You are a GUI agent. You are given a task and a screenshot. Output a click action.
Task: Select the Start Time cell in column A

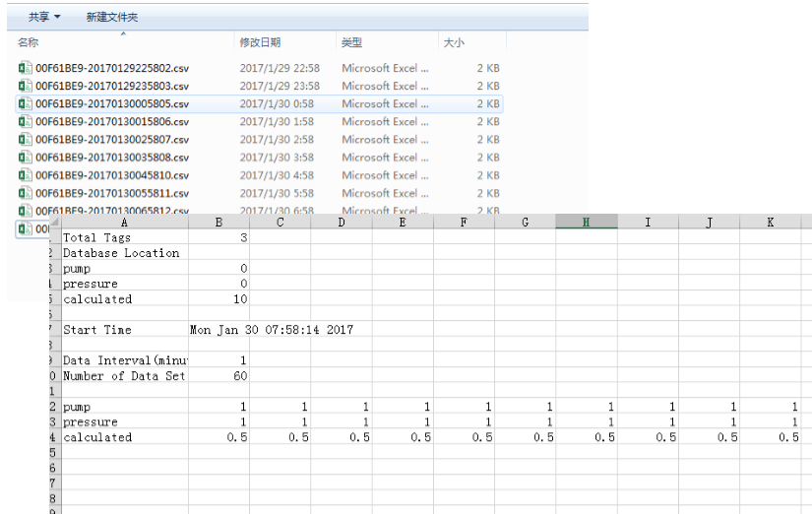coord(96,330)
